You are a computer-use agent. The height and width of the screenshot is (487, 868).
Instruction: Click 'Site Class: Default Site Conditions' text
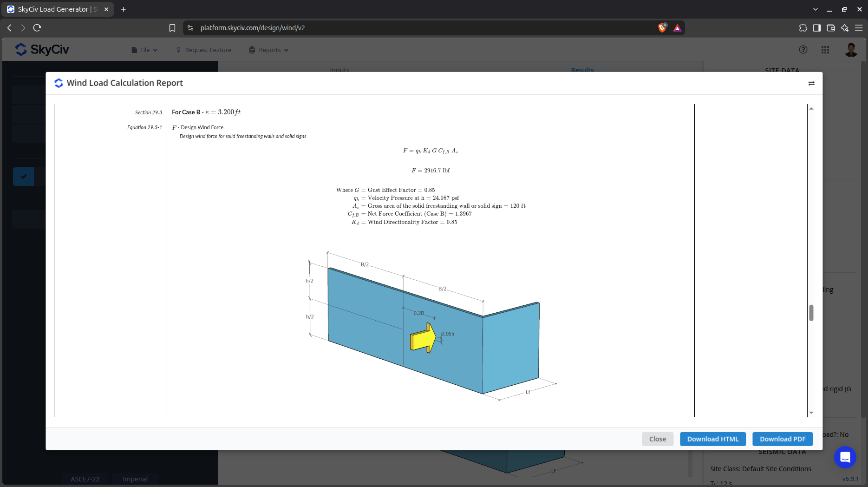pyautogui.click(x=760, y=469)
